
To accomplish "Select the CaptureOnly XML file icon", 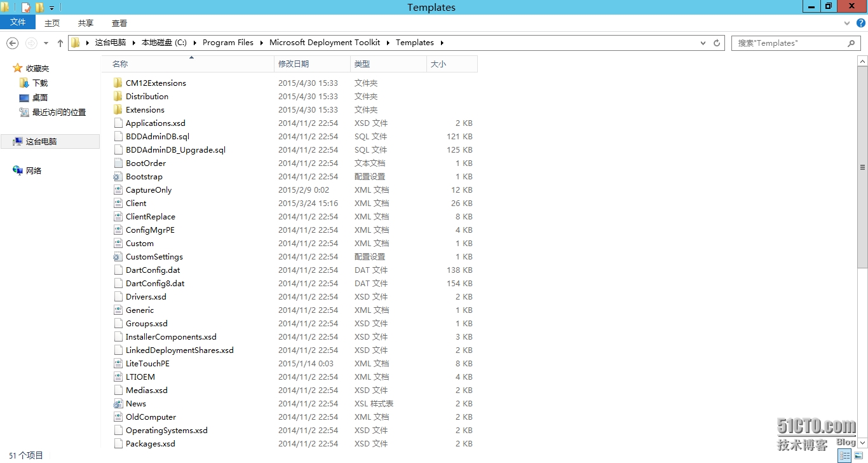I will click(118, 190).
